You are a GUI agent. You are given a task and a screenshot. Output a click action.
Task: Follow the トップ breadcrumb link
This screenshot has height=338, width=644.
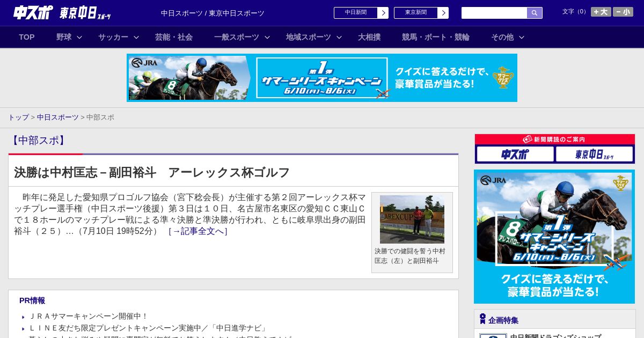[18, 117]
